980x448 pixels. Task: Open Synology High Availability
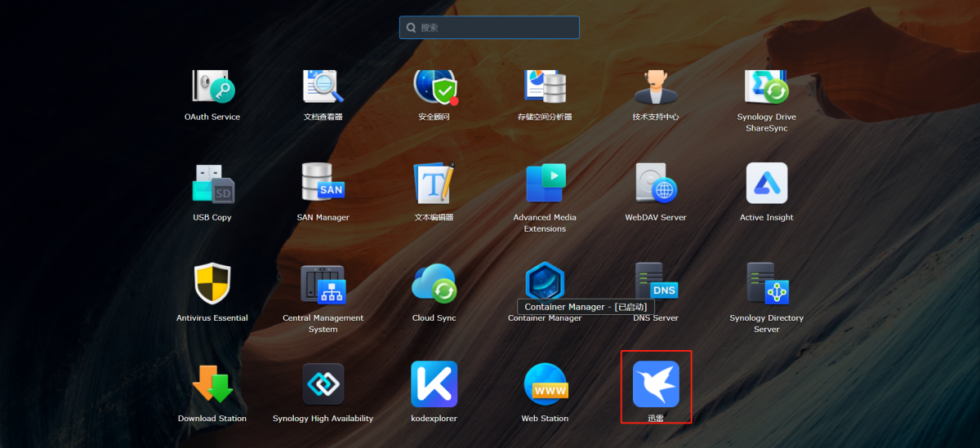(x=323, y=384)
